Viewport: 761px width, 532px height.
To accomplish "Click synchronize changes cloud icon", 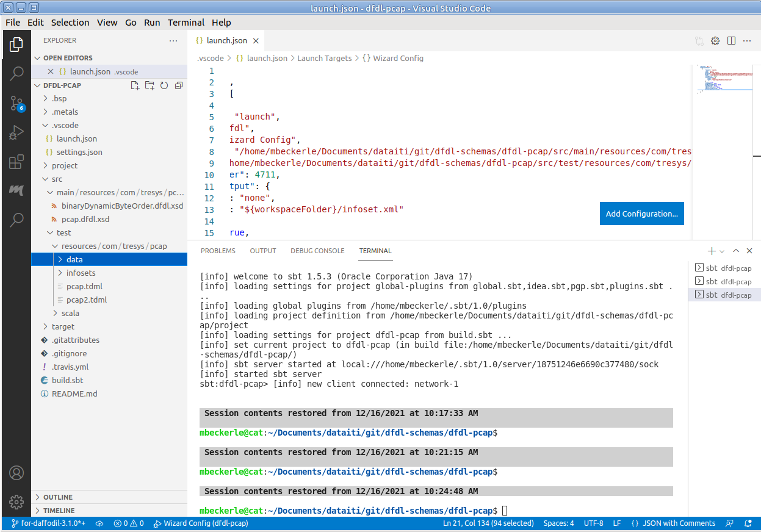I will point(99,523).
